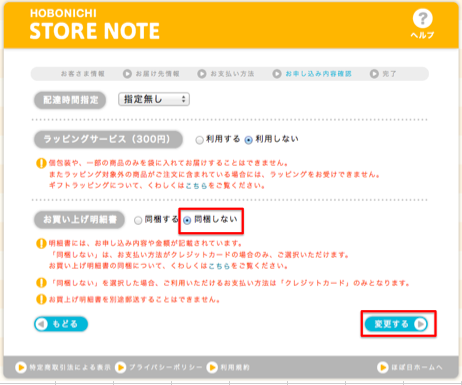Select お買い上げ明細書 同梱しない radio button
Image resolution: width=462 pixels, height=385 pixels.
[x=187, y=220]
